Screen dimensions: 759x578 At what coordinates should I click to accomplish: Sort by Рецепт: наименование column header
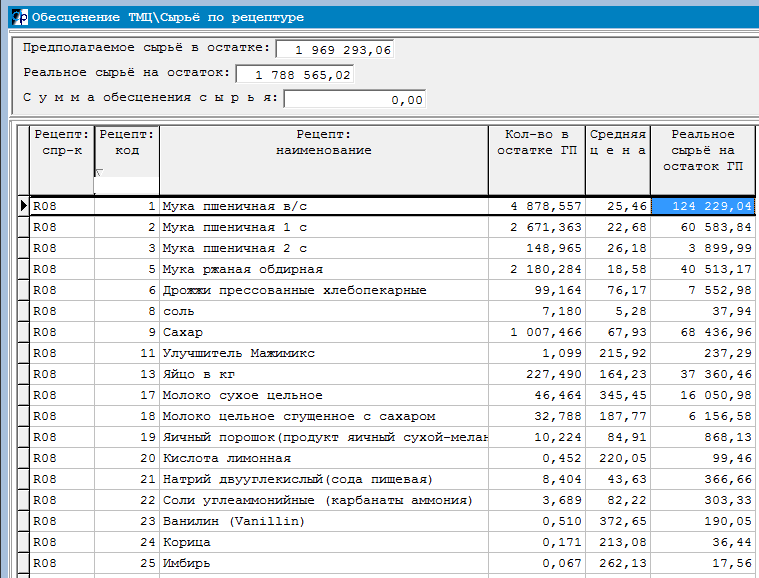pyautogui.click(x=323, y=142)
